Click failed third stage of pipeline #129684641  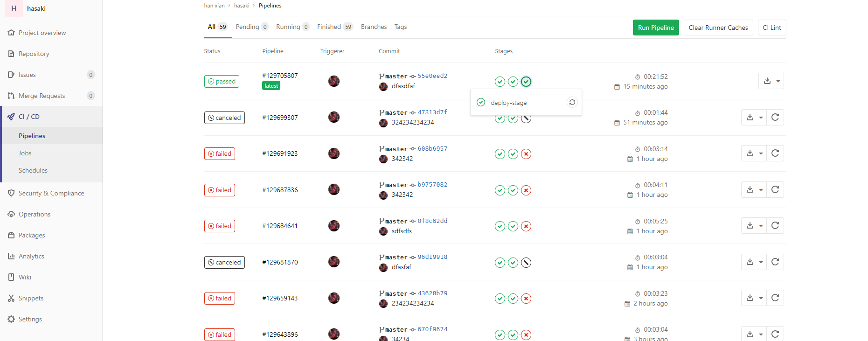point(526,226)
